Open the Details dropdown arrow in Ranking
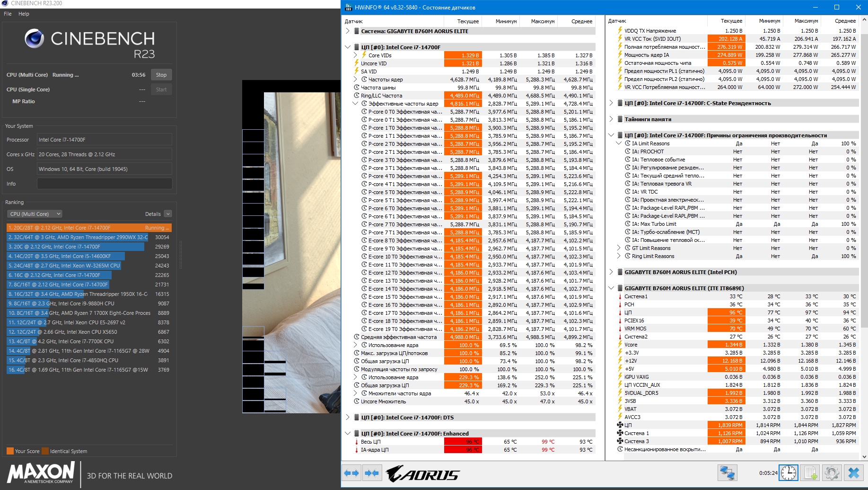 168,214
